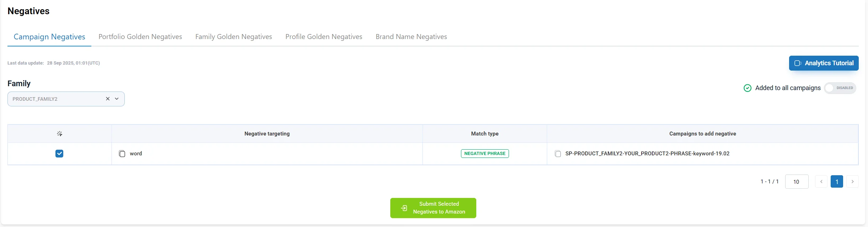Viewport: 868px width, 227px height.
Task: Uncheck the selected "word" negative row
Action: pos(59,154)
